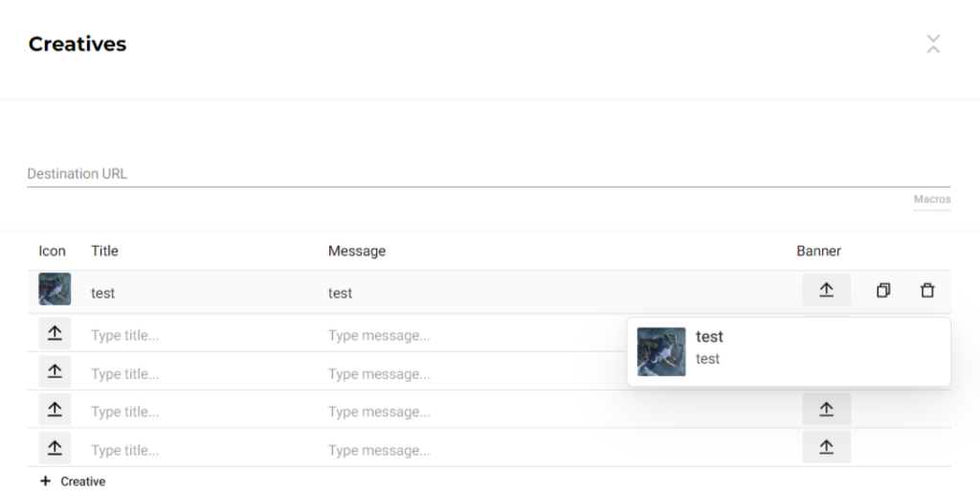Click the Destination URL input field
The width and height of the screenshot is (980, 494).
coord(488,174)
